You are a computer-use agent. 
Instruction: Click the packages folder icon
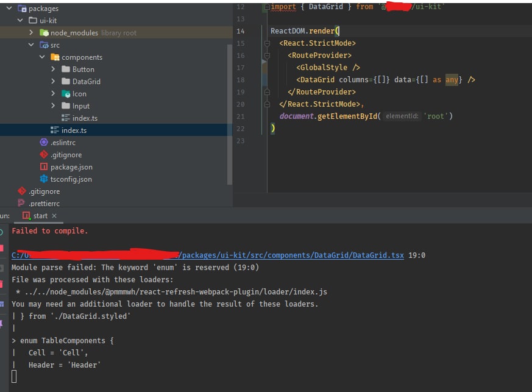tap(23, 8)
